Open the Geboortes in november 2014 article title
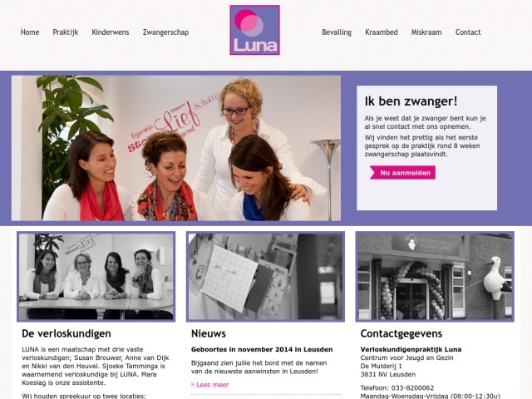 click(x=262, y=349)
